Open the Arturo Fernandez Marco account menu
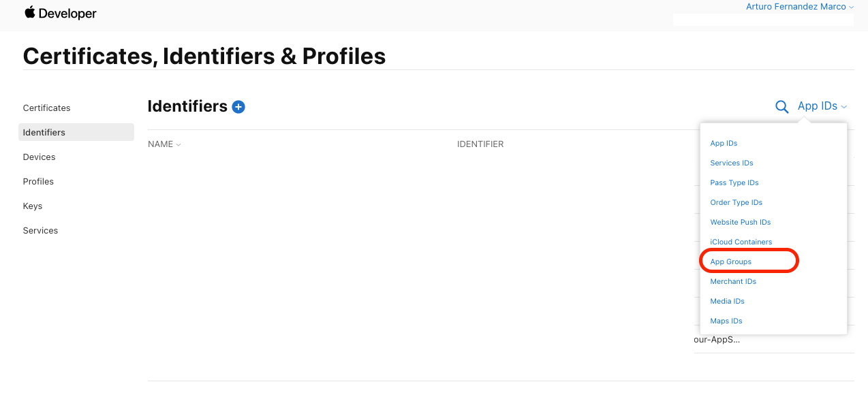Viewport: 868px width, 399px height. [800, 6]
